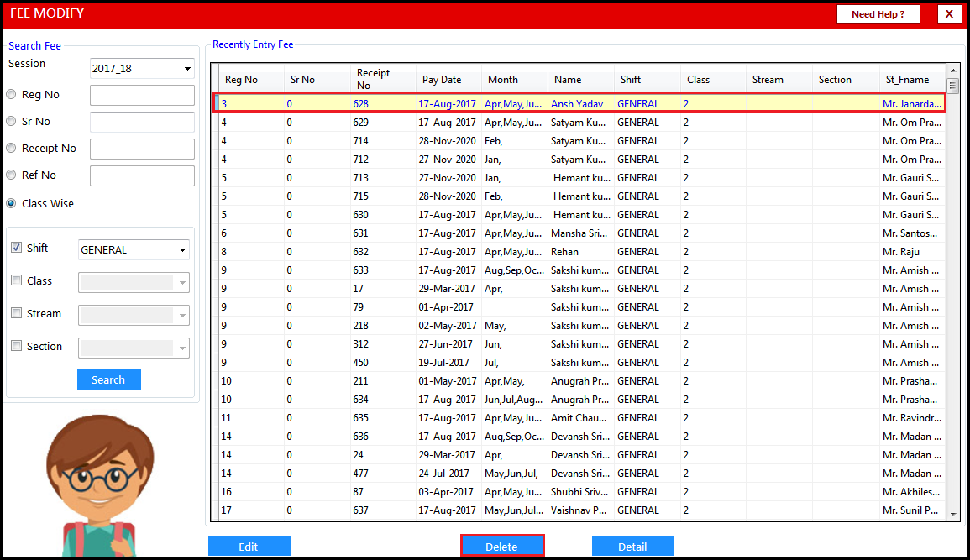Click the Sr No input field
Screen dimensions: 970x560
point(142,123)
